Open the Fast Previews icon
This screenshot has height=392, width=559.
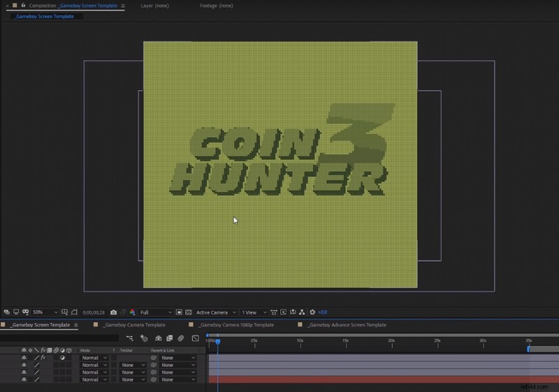click(284, 312)
